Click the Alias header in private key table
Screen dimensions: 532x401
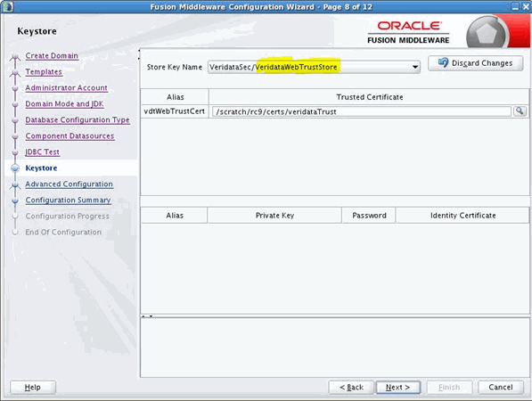tap(175, 216)
